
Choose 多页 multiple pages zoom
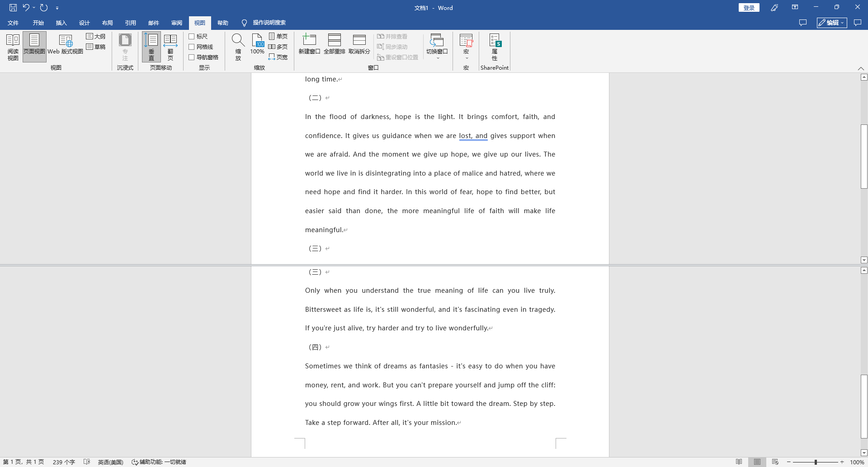click(x=278, y=47)
